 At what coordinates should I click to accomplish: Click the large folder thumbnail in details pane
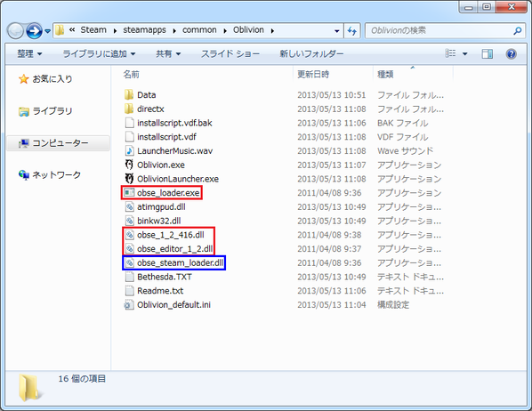tap(30, 388)
